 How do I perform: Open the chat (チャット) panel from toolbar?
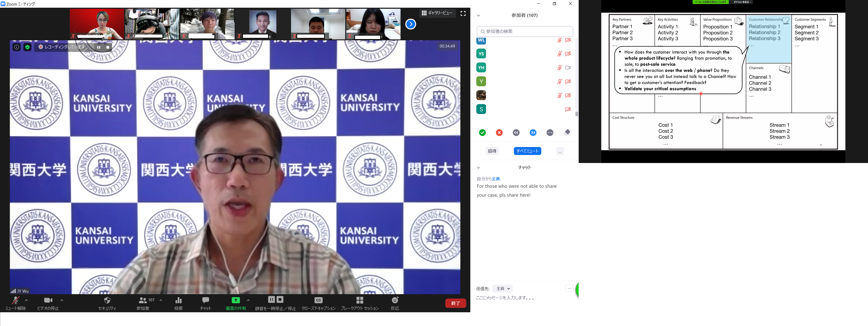click(206, 303)
